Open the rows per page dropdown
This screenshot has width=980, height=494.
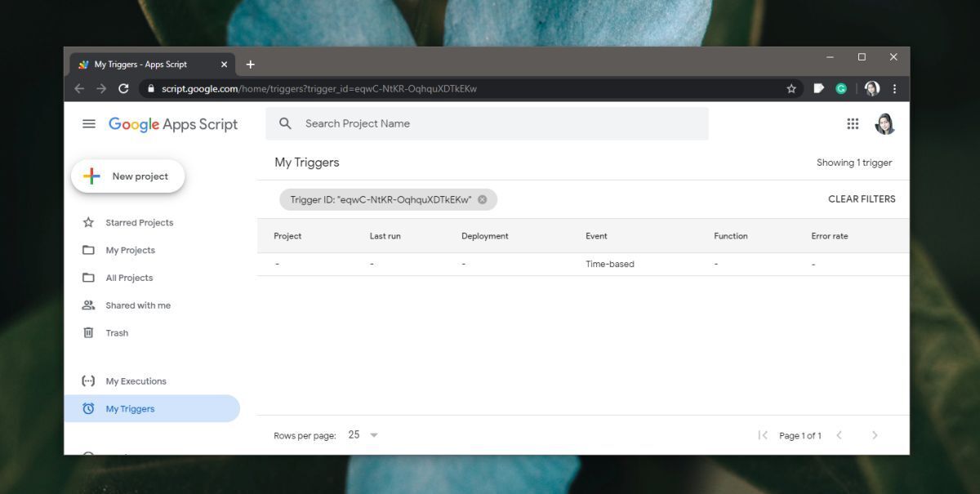click(x=363, y=435)
